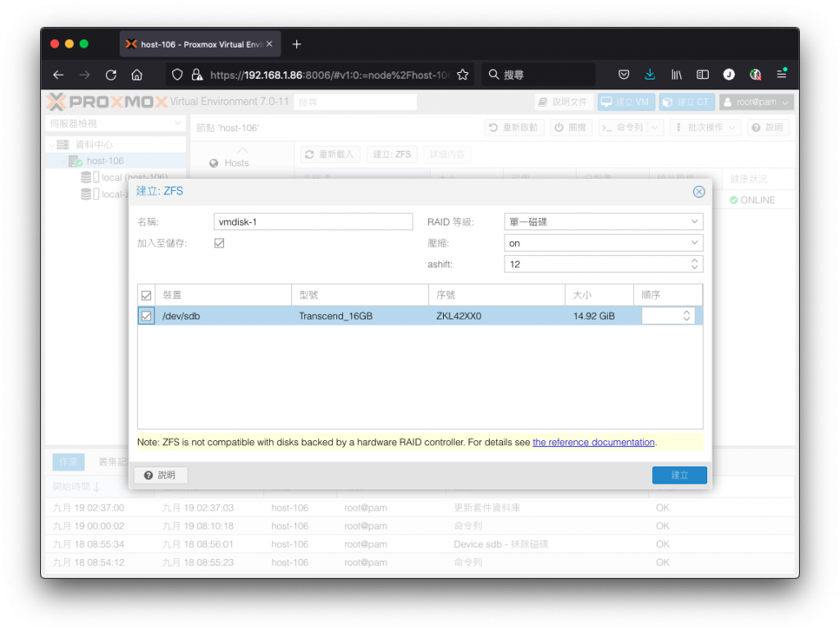Click the shield tracking protection icon

177,75
